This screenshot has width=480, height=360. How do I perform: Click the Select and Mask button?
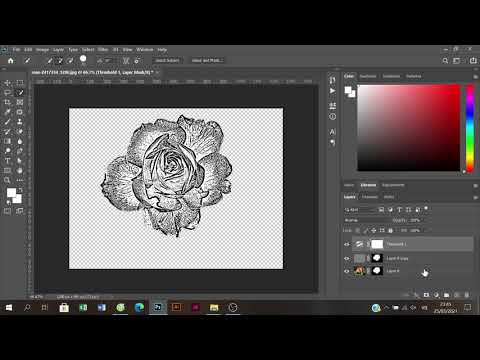coord(207,60)
